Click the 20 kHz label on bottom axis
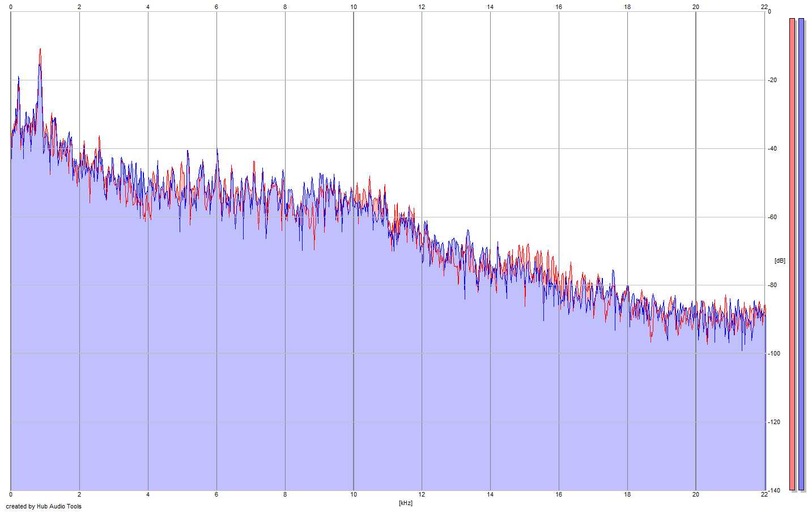812x513 pixels. tap(696, 494)
